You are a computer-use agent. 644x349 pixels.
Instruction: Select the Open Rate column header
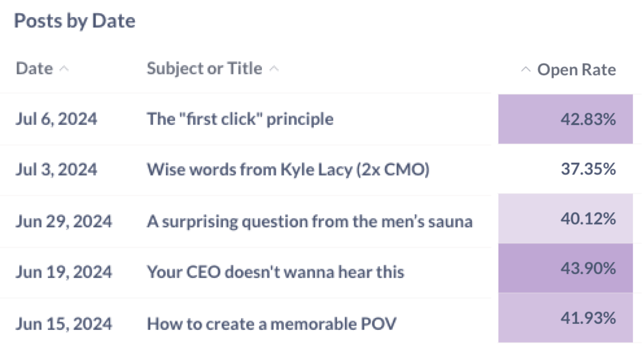(576, 70)
